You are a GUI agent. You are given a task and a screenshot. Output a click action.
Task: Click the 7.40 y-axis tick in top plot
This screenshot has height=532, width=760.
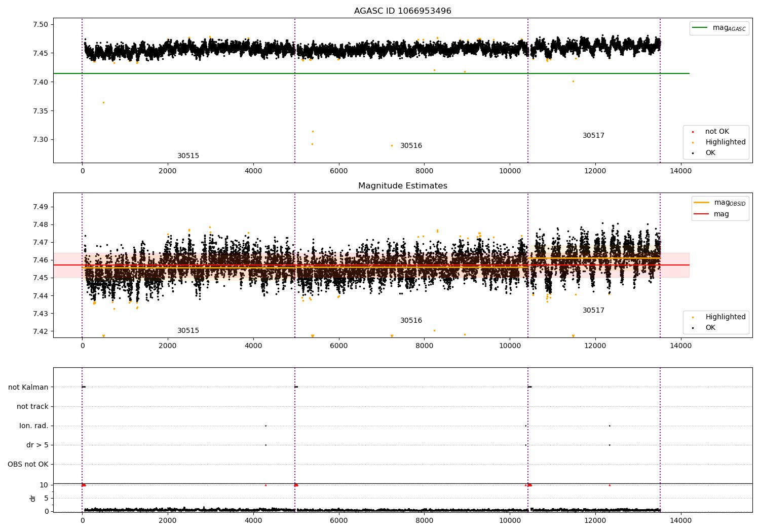coord(40,82)
